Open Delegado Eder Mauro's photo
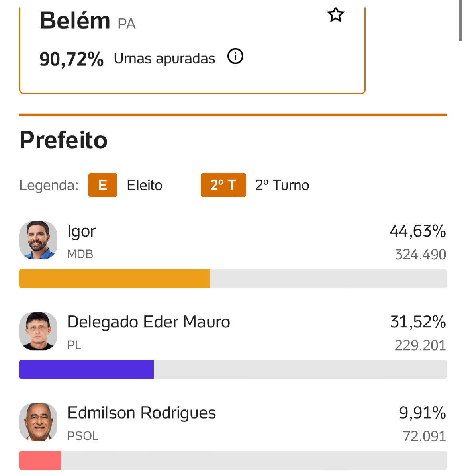The height and width of the screenshot is (476, 466). point(38,331)
